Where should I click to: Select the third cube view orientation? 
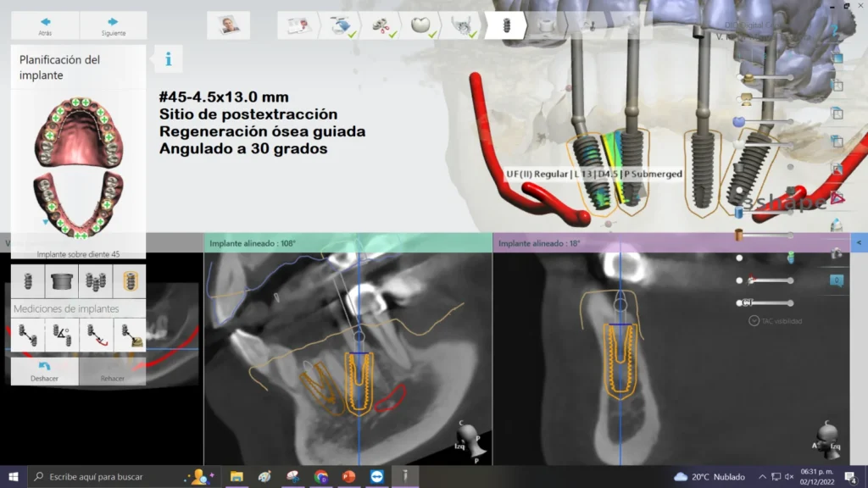pyautogui.click(x=837, y=114)
